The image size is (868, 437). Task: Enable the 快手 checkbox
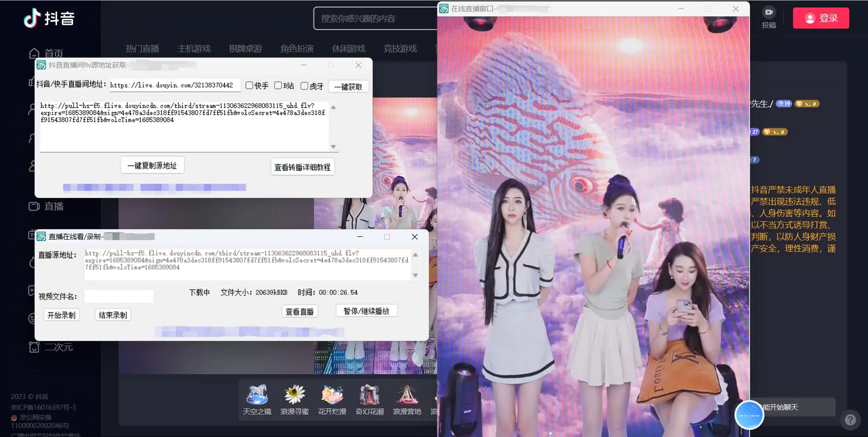(249, 85)
